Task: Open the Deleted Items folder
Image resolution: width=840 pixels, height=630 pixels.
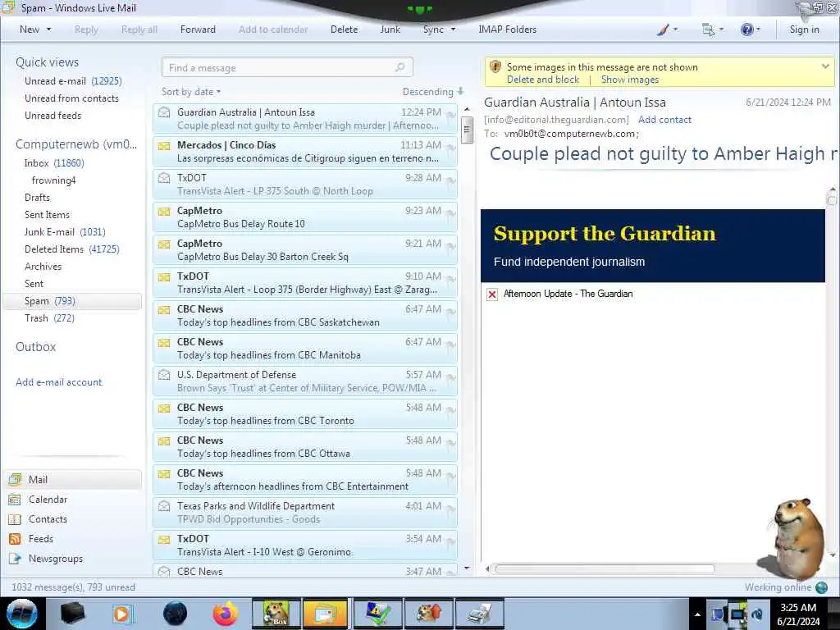Action: [72, 249]
